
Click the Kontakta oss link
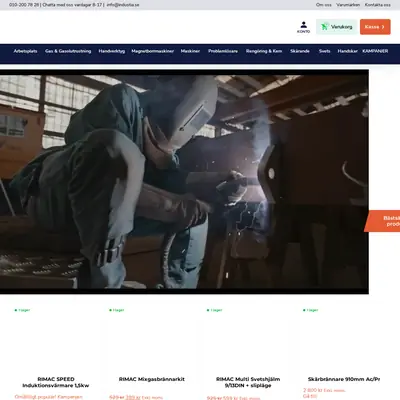(x=377, y=5)
